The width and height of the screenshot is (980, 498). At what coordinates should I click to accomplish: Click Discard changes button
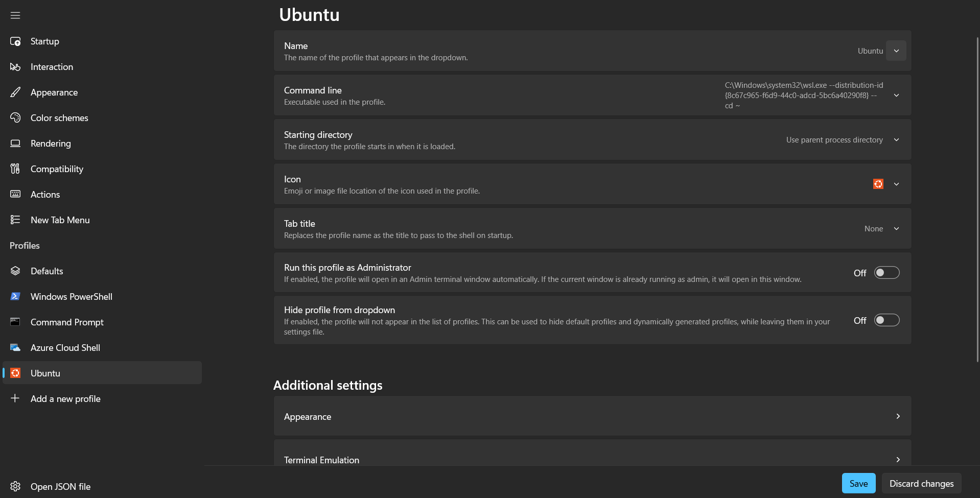point(921,483)
